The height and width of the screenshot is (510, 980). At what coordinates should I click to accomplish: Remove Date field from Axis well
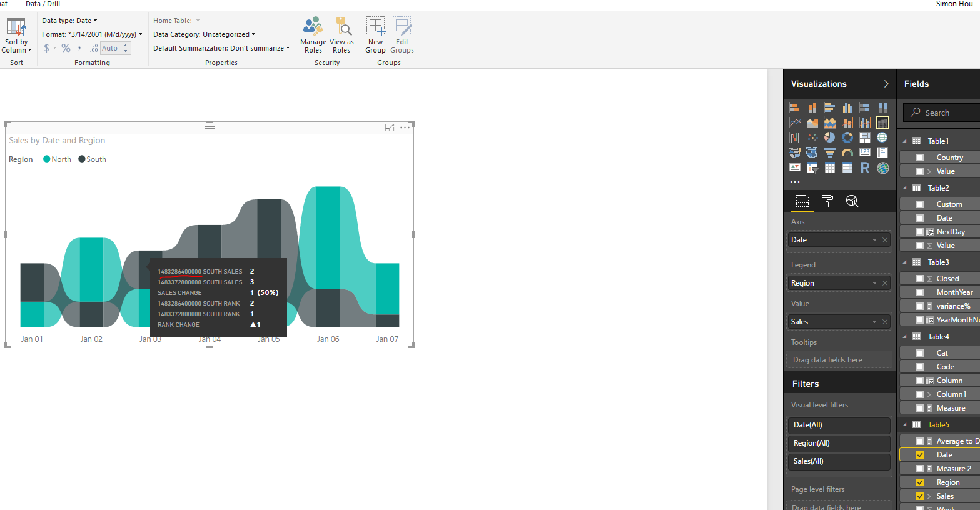tap(885, 240)
